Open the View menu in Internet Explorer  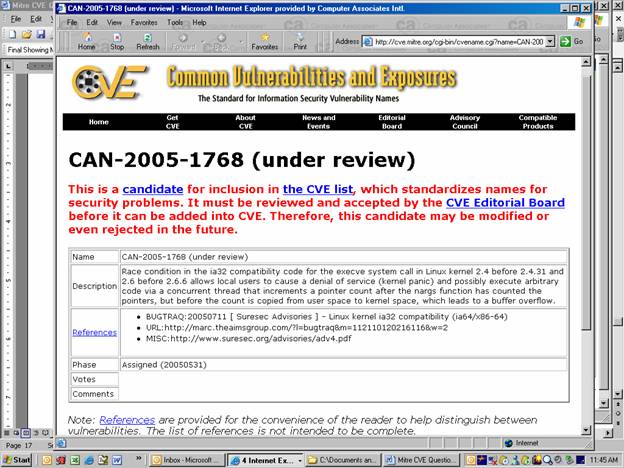tap(113, 22)
